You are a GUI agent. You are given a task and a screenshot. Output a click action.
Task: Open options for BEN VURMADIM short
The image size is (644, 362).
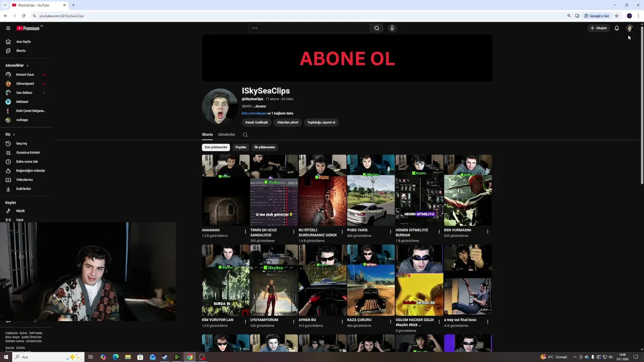pos(488,232)
